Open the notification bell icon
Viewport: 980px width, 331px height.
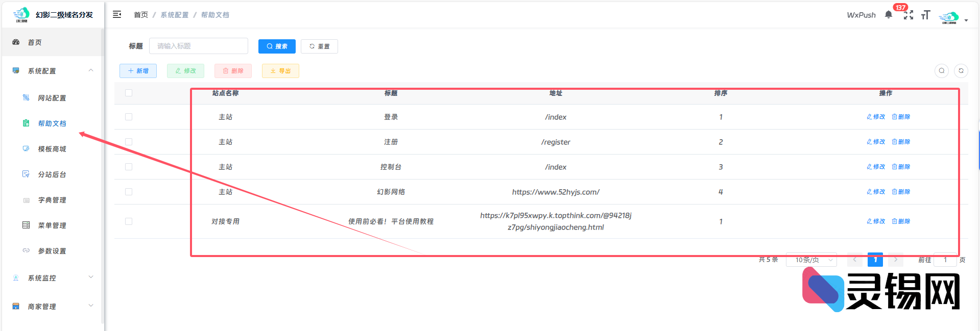888,15
